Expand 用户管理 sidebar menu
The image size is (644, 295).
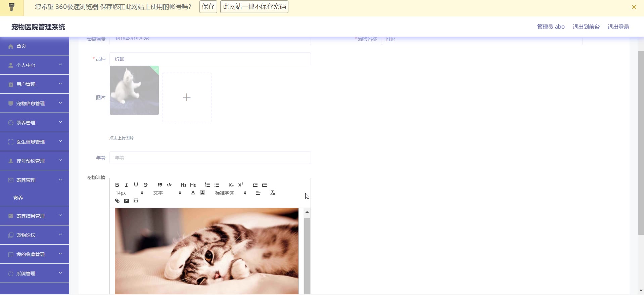[x=35, y=84]
